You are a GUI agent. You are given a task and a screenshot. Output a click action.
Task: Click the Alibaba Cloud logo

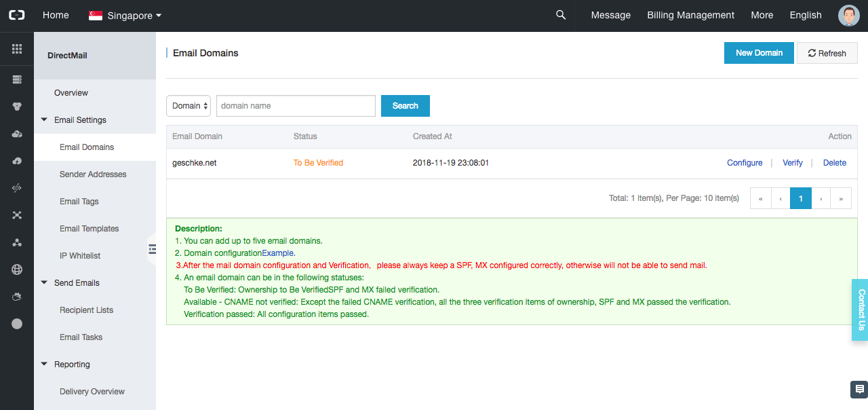17,15
